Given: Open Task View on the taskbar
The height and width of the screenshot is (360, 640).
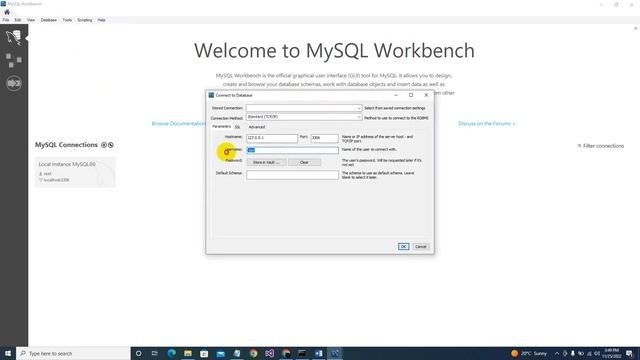Looking at the screenshot, I should tap(155, 353).
